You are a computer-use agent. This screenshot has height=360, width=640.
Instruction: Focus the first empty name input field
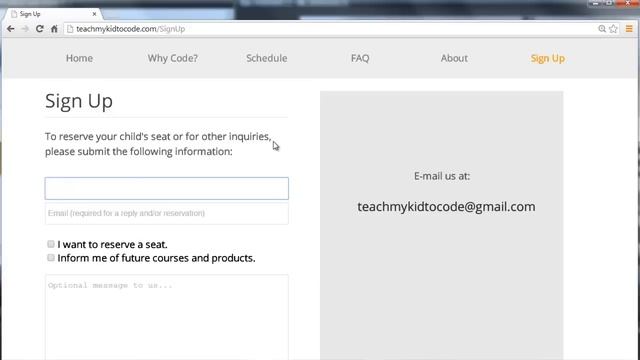(x=167, y=189)
